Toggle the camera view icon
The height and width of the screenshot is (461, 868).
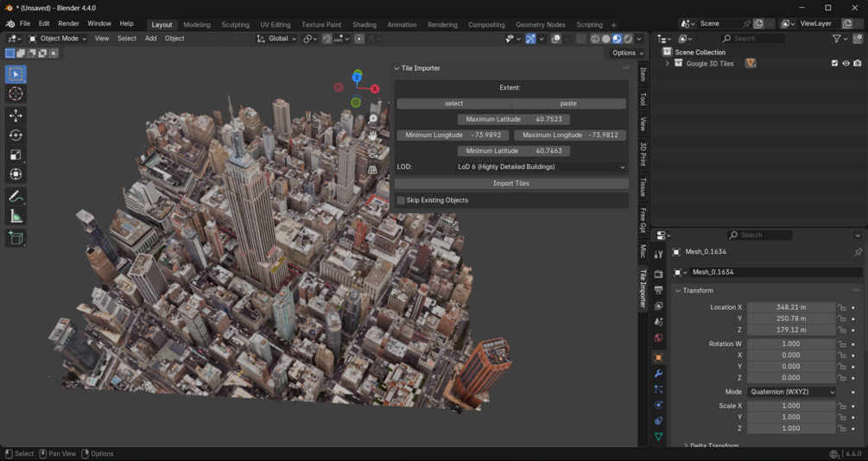373,153
